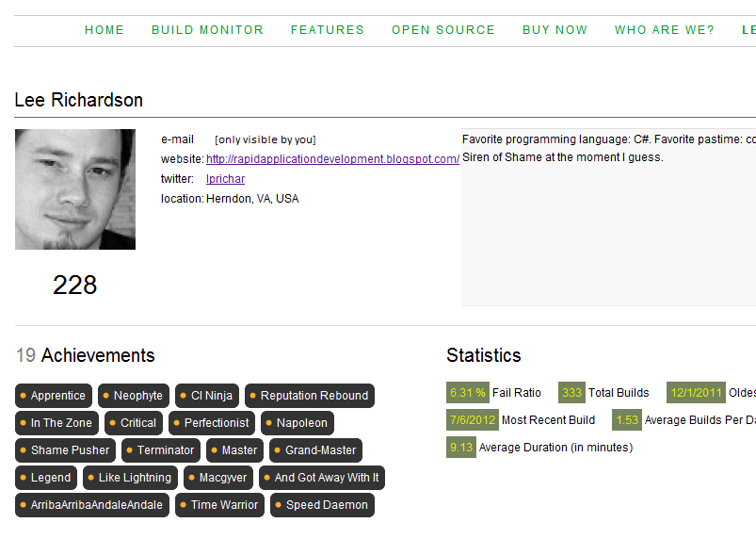
Task: Select the Grand-Master achievement badge
Action: [x=315, y=450]
